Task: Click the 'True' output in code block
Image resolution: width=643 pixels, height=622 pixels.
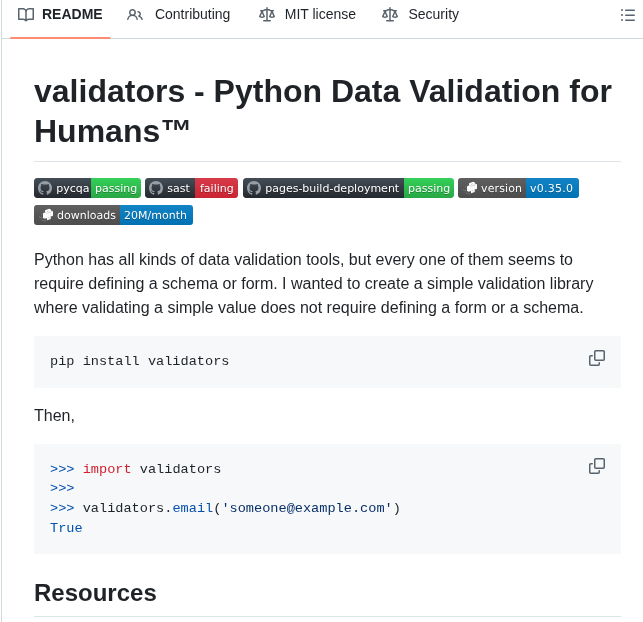Action: pyautogui.click(x=66, y=528)
